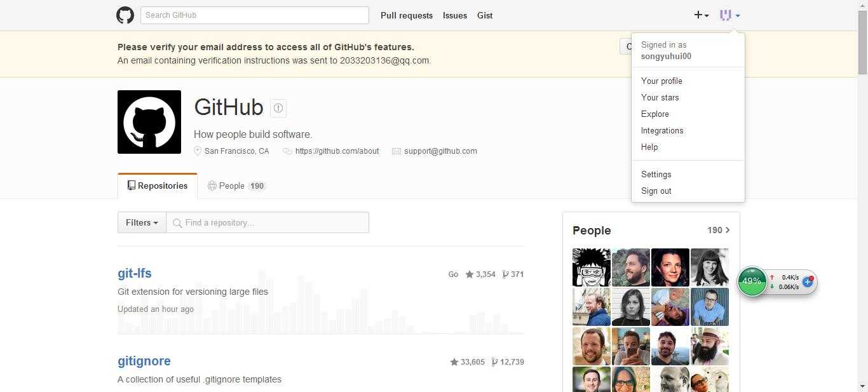Viewport: 868px width, 392px height.
Task: Click the People tab 190 counter badge
Action: click(257, 186)
